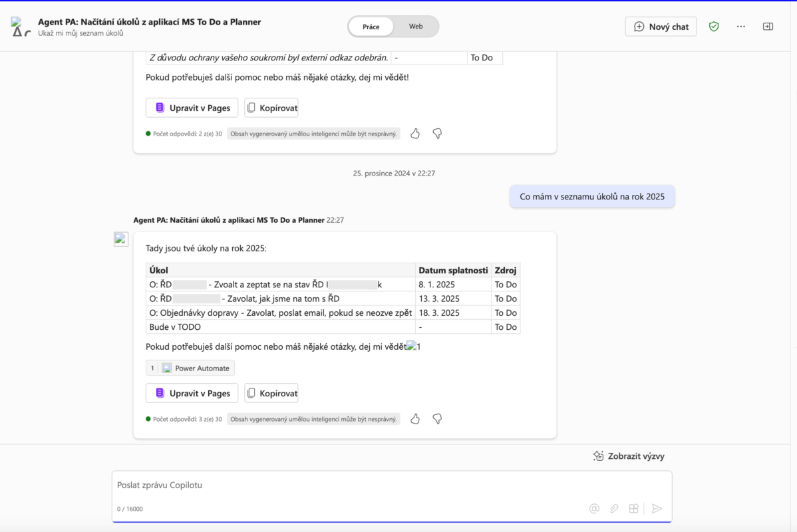Like the response numbered 2 of 30
797x532 pixels.
click(x=415, y=134)
